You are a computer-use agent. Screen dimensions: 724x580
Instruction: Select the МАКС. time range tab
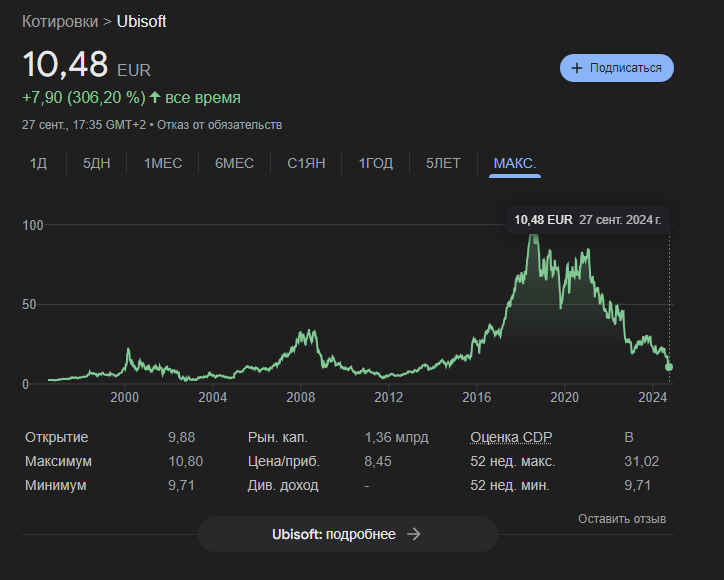point(515,163)
